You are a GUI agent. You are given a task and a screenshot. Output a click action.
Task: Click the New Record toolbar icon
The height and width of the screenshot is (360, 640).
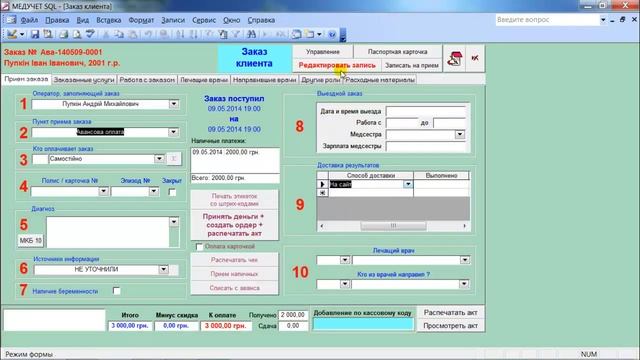pyautogui.click(x=266, y=34)
